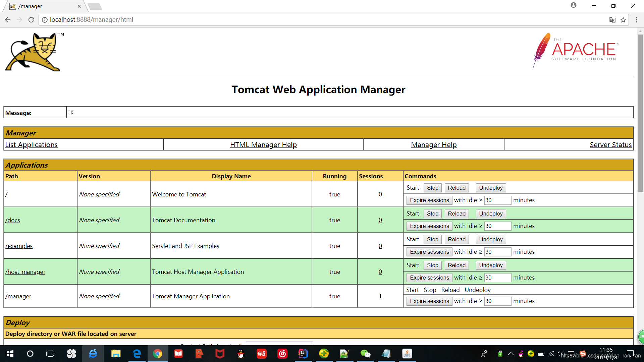This screenshot has width=644, height=362.
Task: Open the /examples application link
Action: (x=19, y=246)
